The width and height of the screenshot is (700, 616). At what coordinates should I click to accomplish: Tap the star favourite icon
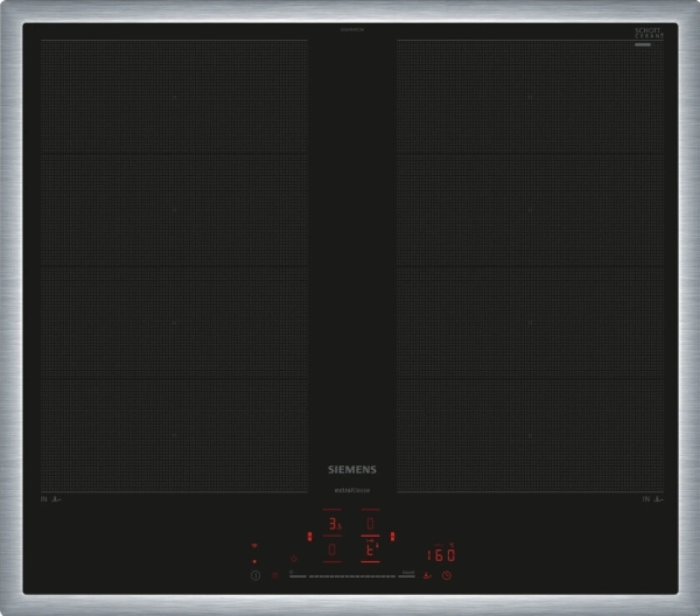point(293,558)
